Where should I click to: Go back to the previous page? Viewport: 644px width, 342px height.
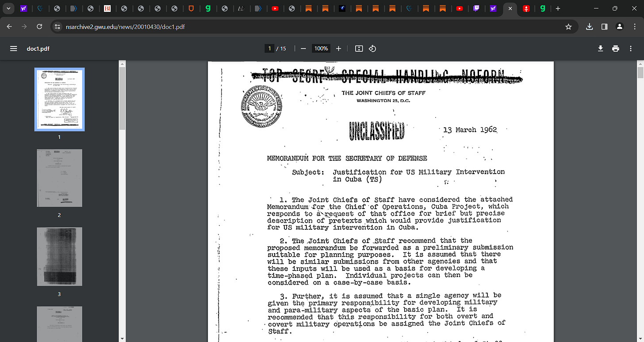pyautogui.click(x=10, y=27)
